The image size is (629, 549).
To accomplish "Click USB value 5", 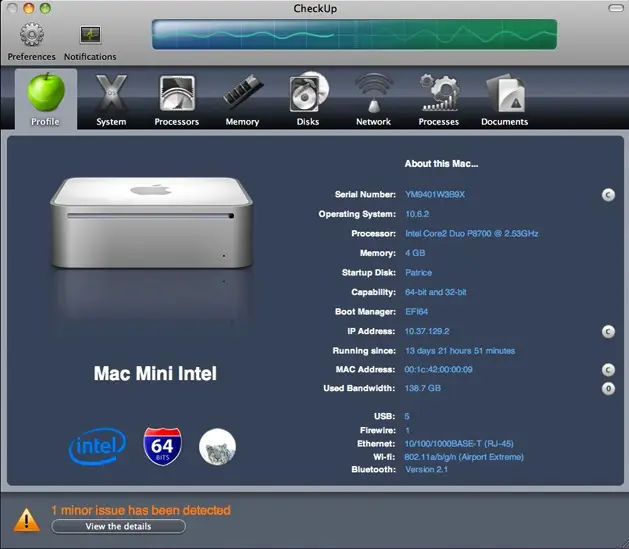I will pos(407,416).
